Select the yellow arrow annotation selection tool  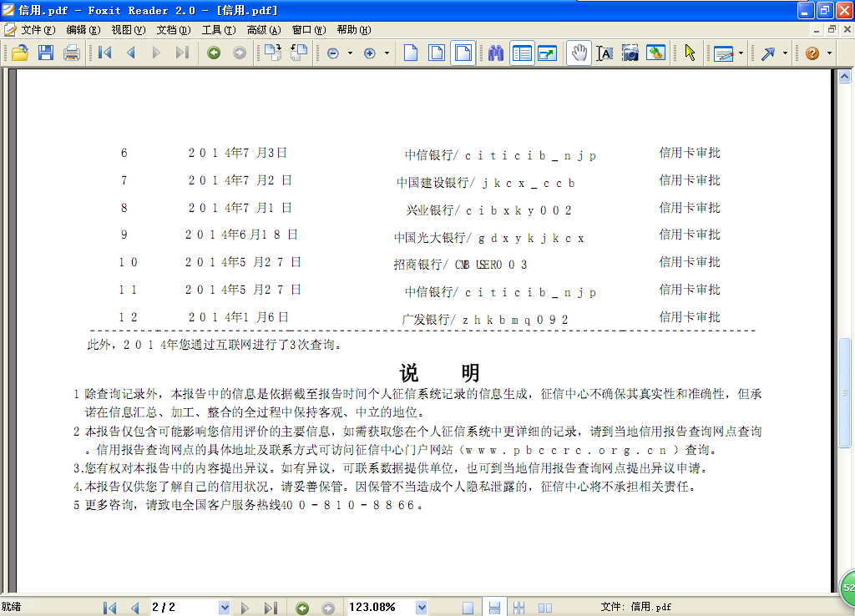point(690,53)
